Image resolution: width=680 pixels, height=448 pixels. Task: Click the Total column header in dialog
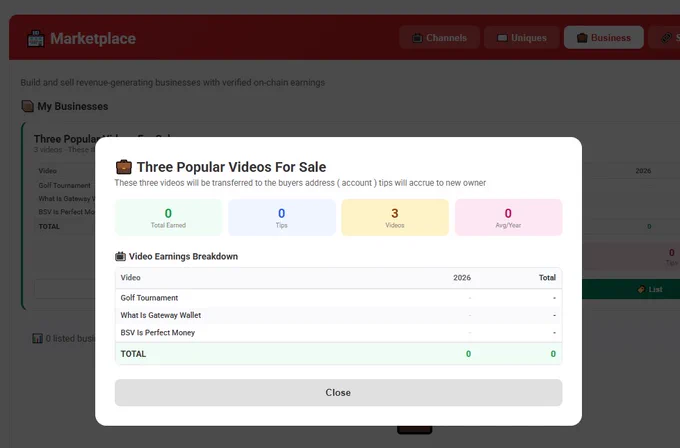coord(547,278)
